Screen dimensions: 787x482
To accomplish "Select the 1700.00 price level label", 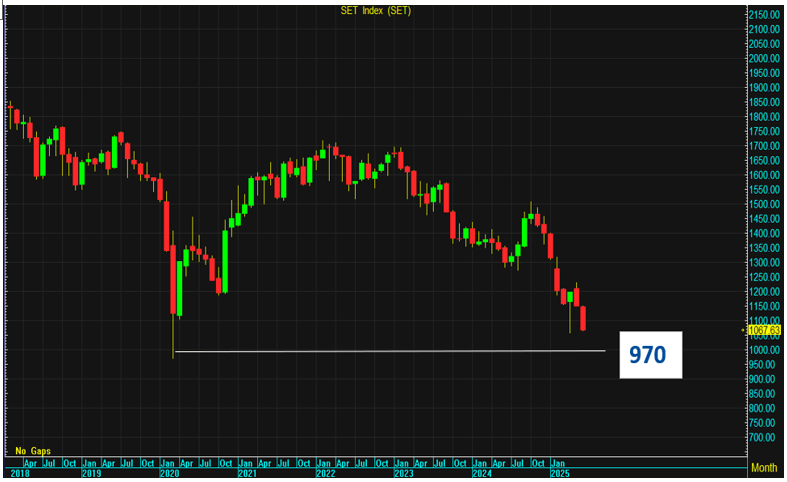I will coord(764,146).
